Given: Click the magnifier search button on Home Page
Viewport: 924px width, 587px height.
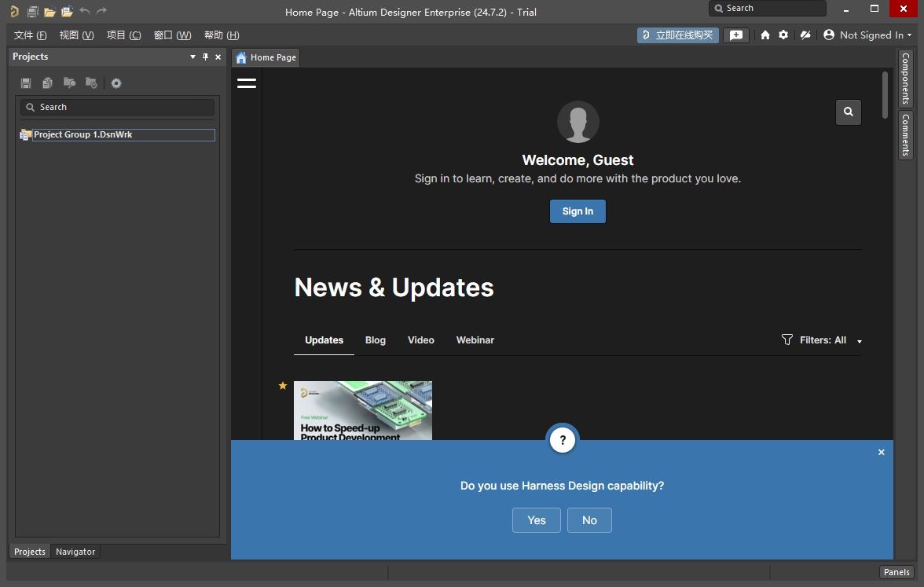Looking at the screenshot, I should pos(848,112).
